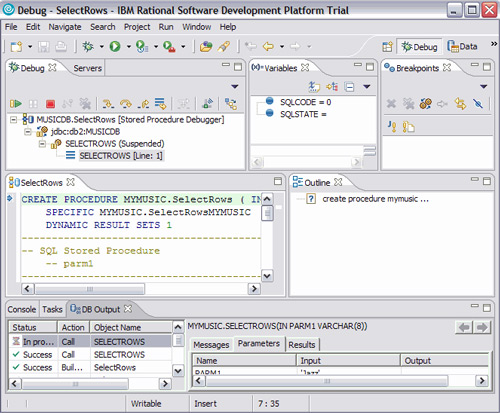Click the Step Return icon in Debug toolbar
The image size is (500, 413).
143,104
